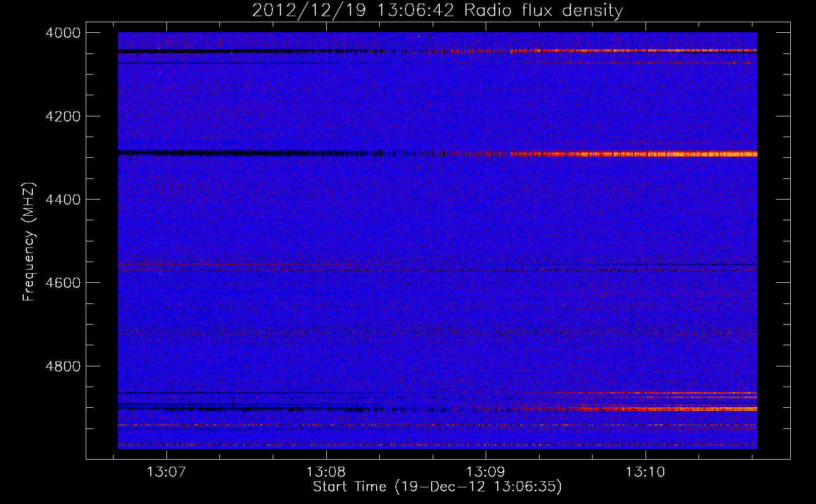Click the '13:09' time axis label
This screenshot has height=504, width=816.
pos(486,472)
